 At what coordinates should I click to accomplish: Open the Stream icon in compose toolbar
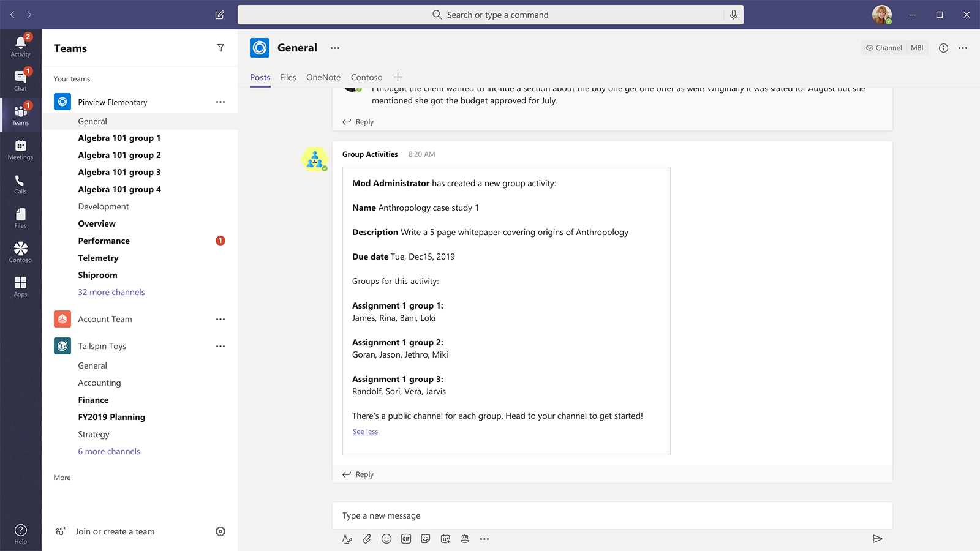pos(465,539)
